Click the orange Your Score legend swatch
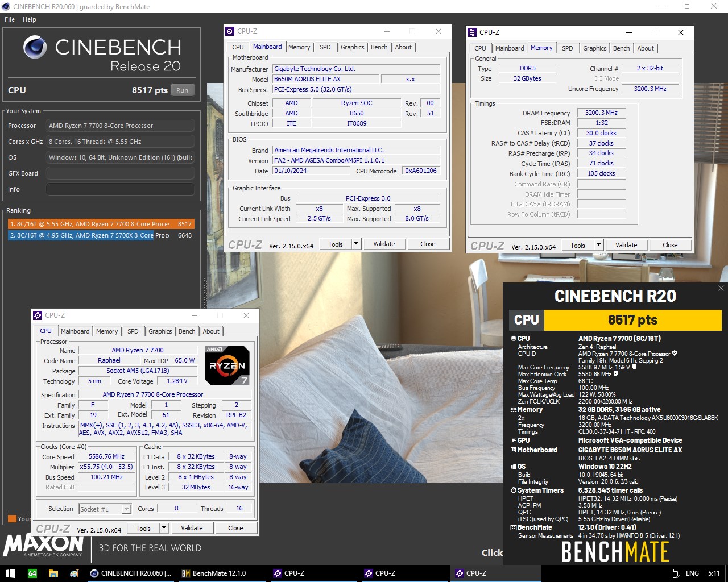 [x=12, y=518]
